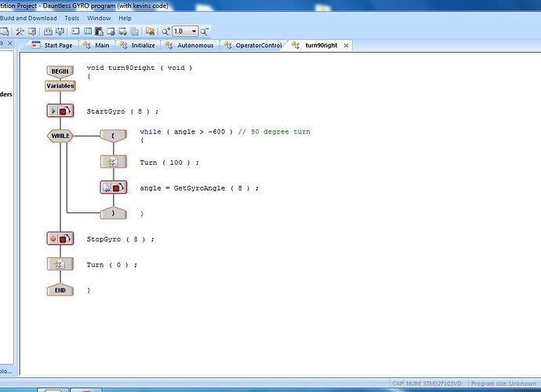Switch to the Initialize tab
This screenshot has height=392, width=541.
[137, 45]
